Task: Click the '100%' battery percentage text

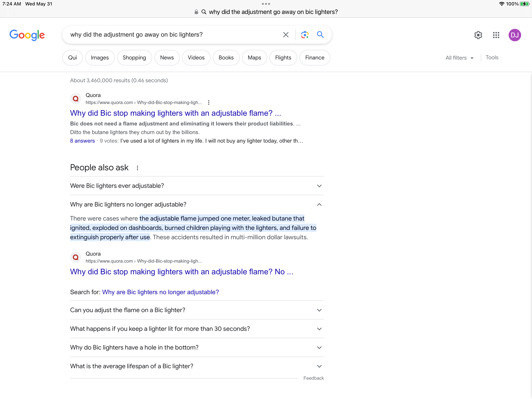Action: (512, 4)
